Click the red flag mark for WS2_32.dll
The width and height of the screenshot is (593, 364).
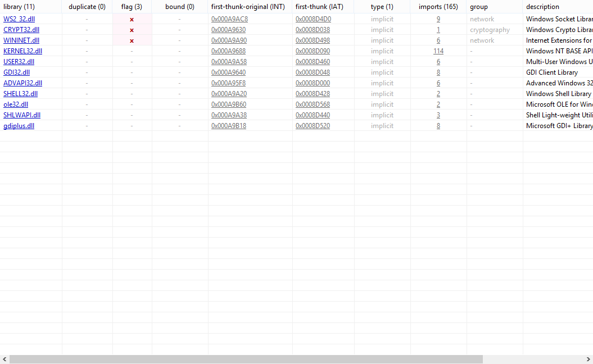point(132,19)
